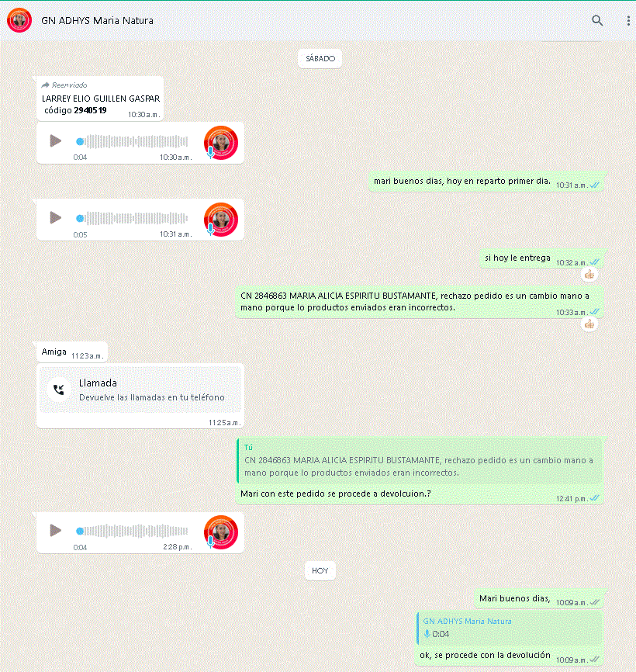
Task: Open the chat search magnifier icon
Action: [x=597, y=21]
